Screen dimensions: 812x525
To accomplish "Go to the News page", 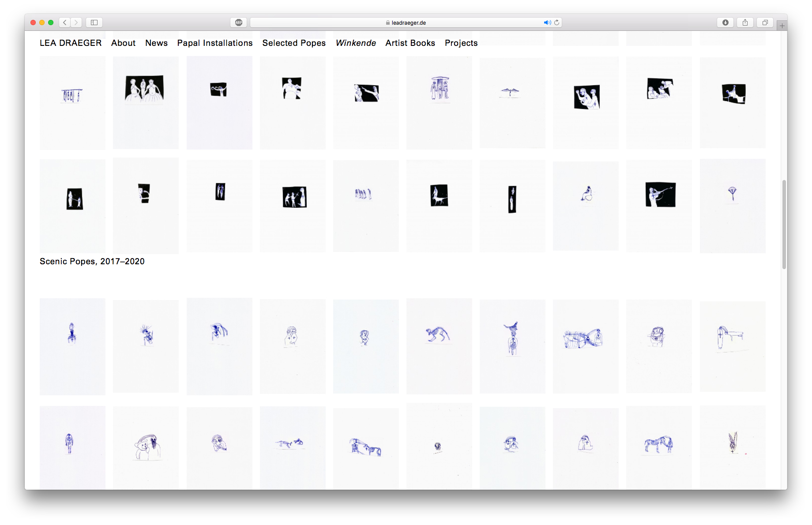I will (x=156, y=43).
